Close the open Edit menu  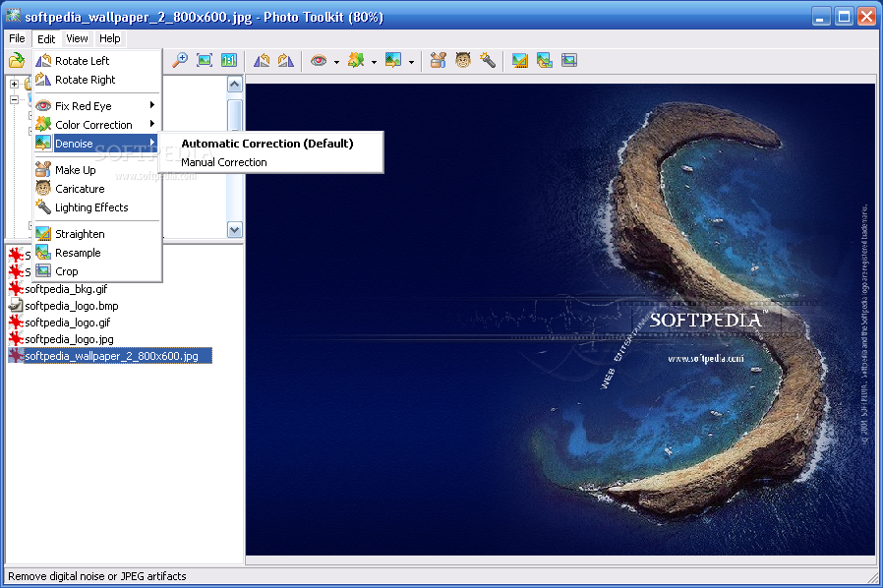[46, 39]
